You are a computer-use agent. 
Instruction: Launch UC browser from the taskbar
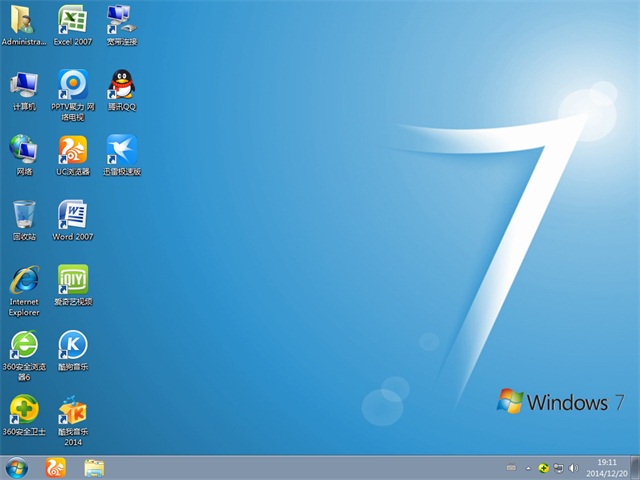(x=56, y=468)
